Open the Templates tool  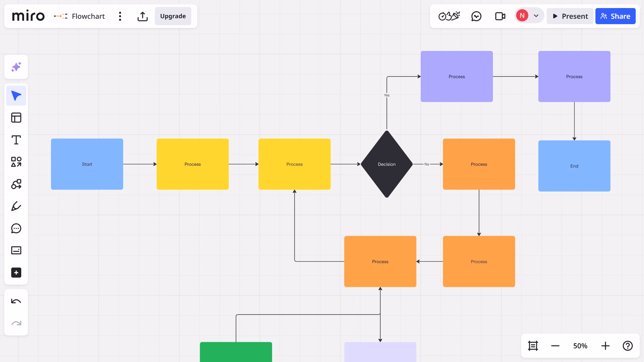tap(16, 118)
